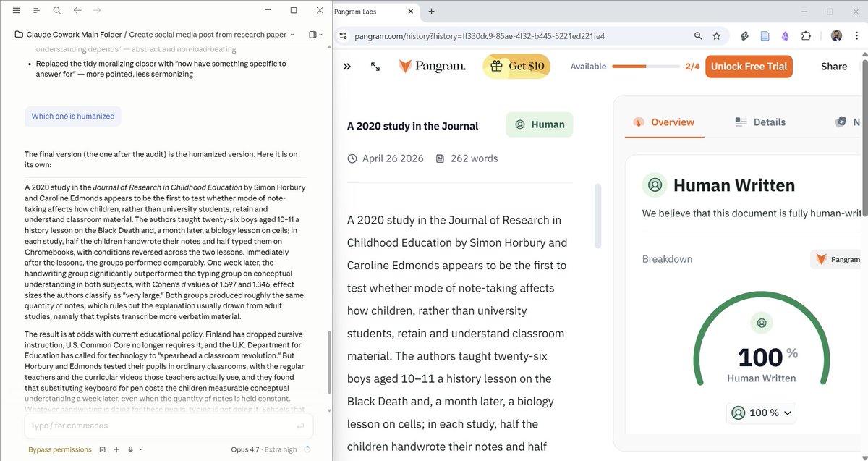Click the pangram.com address bar URL
This screenshot has width=868, height=461.
(x=480, y=35)
